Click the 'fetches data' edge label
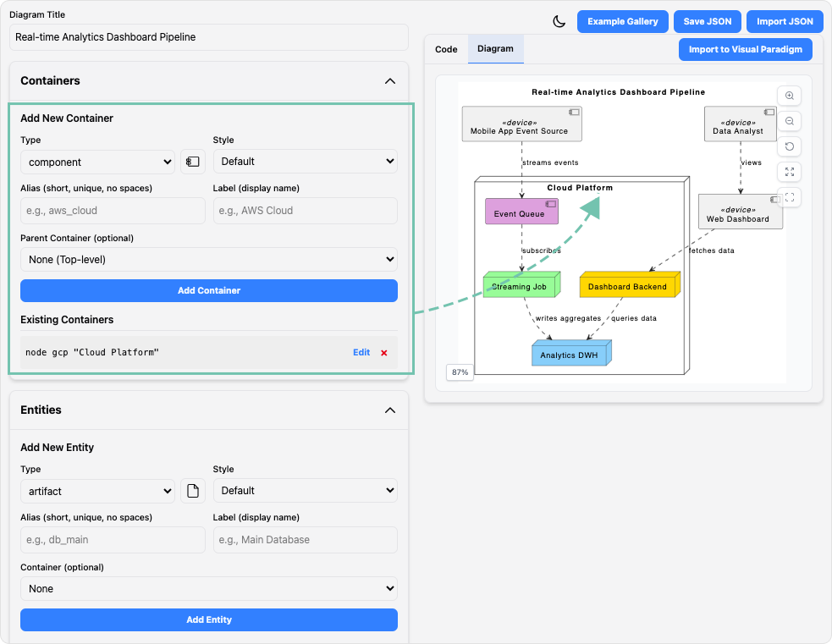This screenshot has width=832, height=644. (x=712, y=251)
